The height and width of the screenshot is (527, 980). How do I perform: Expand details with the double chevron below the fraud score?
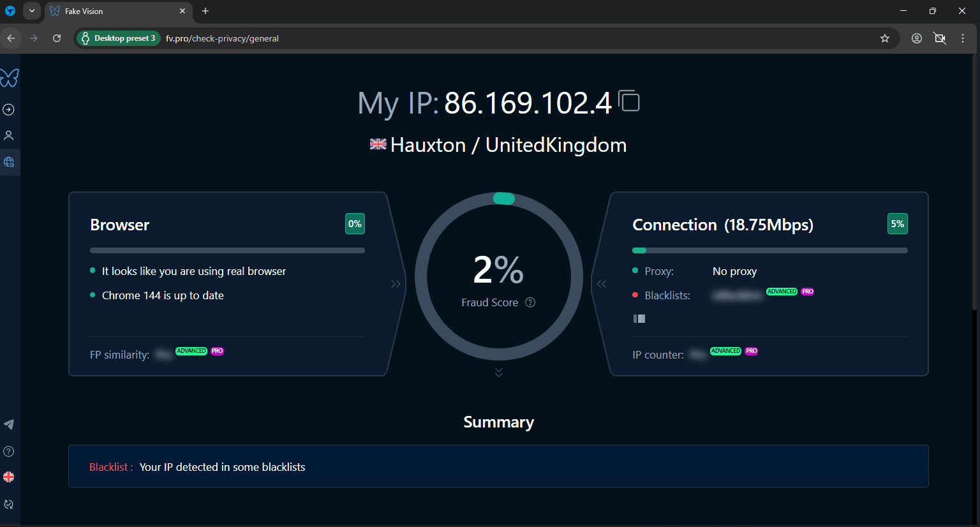(499, 372)
